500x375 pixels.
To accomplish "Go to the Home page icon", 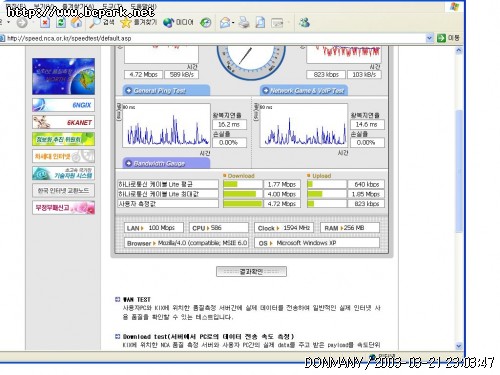I will (77, 23).
